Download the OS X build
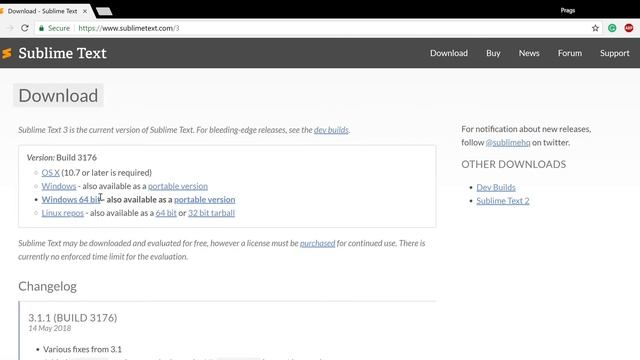Screen dimensions: 640x360 [50, 173]
